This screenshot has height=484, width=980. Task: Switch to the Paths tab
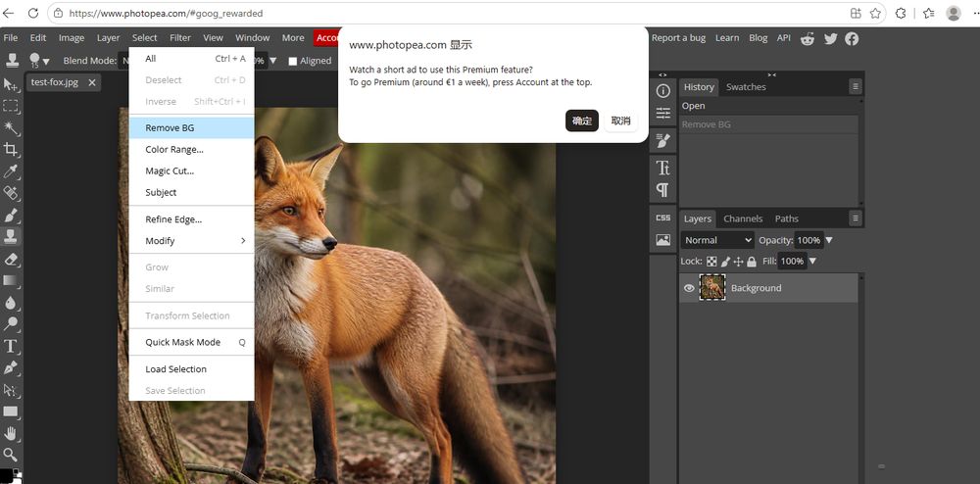coord(787,218)
